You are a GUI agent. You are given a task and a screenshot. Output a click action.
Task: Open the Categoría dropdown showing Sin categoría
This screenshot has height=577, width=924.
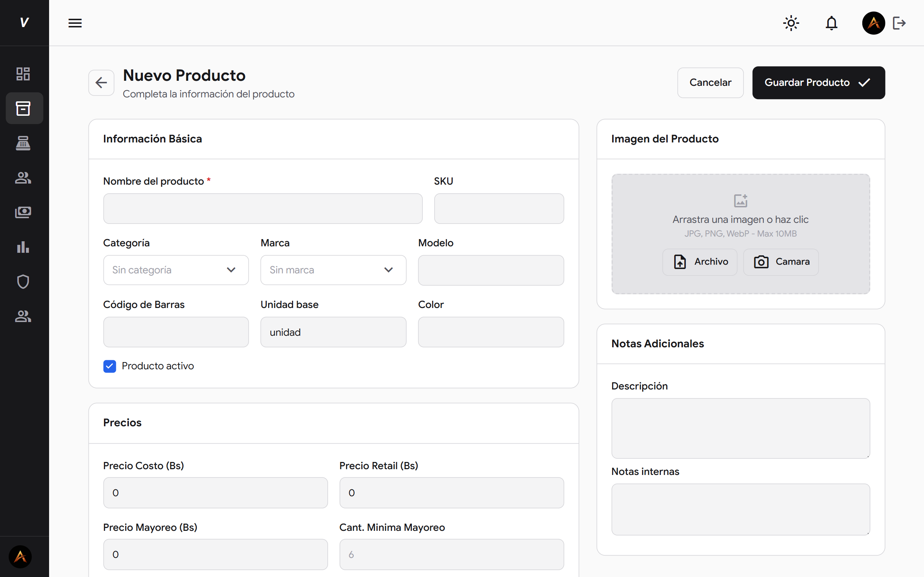176,270
